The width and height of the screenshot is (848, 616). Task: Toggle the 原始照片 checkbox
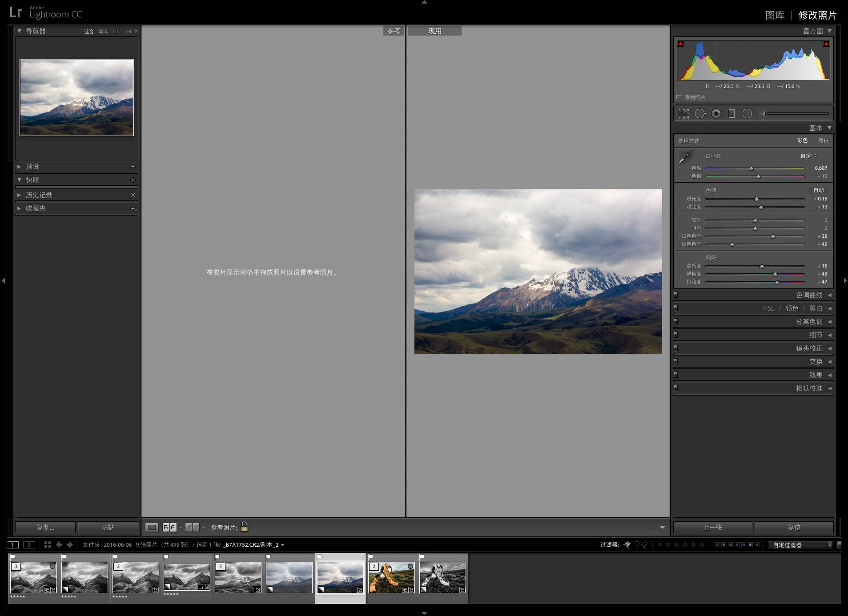(x=679, y=97)
